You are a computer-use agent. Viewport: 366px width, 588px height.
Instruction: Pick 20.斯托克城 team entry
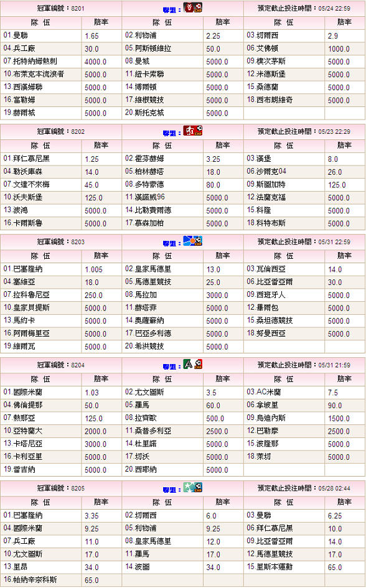144,113
